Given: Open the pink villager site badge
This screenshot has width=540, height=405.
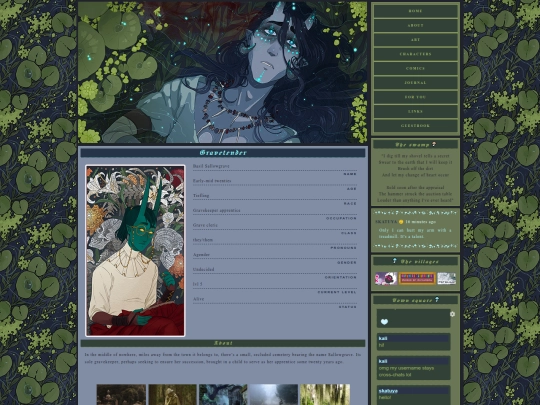Looking at the screenshot, I should (x=386, y=278).
